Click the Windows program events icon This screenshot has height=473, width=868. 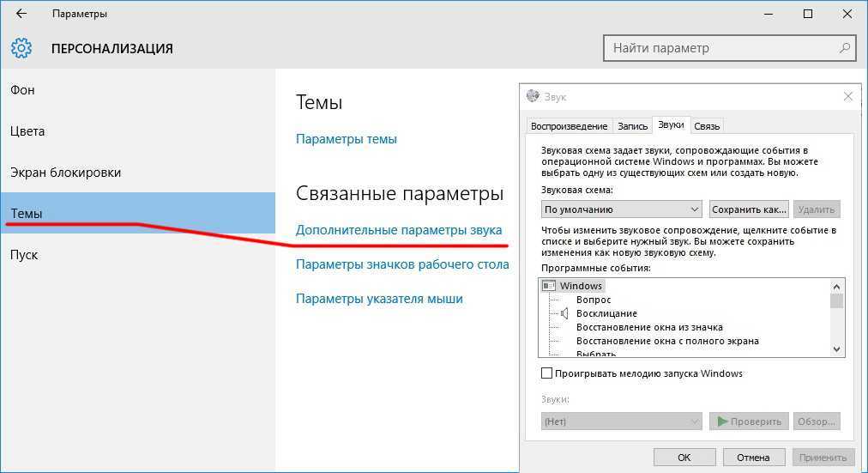[549, 286]
